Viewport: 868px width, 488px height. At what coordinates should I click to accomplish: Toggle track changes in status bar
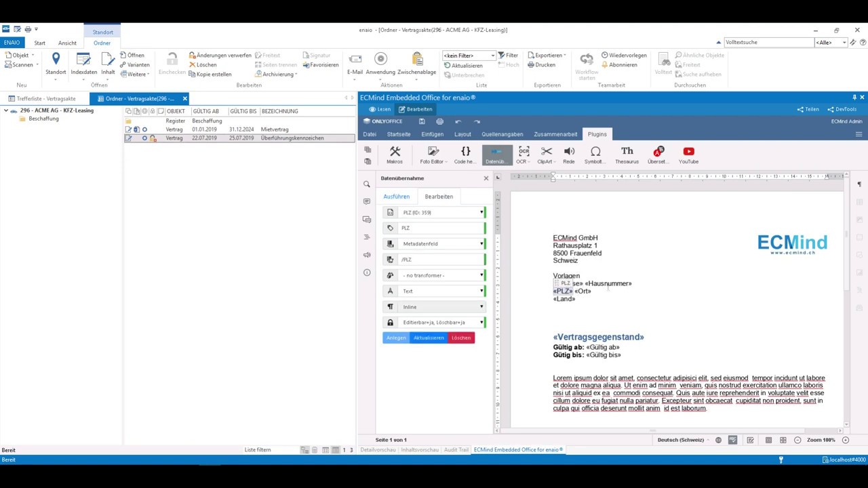coord(751,440)
